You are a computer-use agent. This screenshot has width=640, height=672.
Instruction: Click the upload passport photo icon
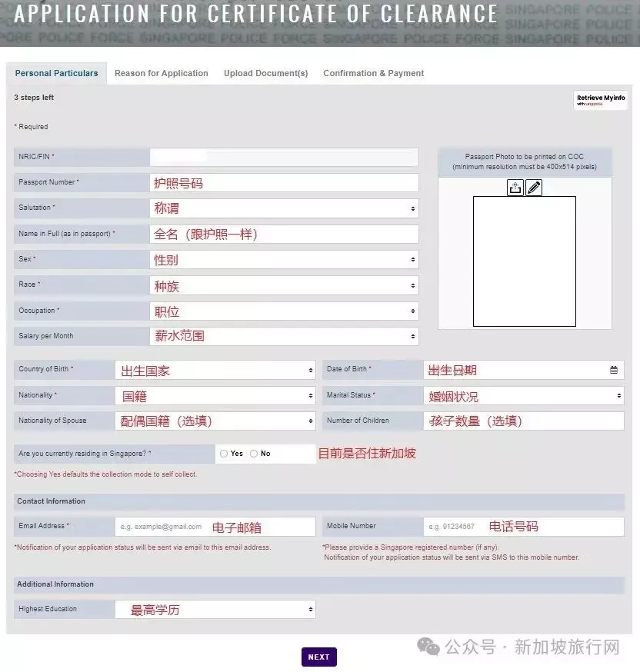515,188
